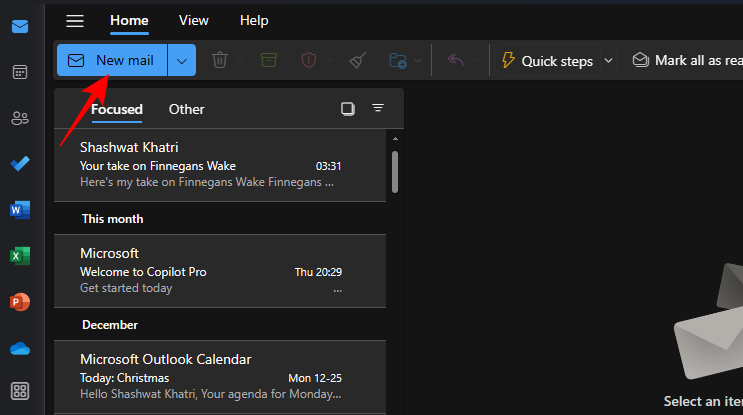Collapse the This month group header
Image resolution: width=743 pixels, height=415 pixels.
point(112,219)
